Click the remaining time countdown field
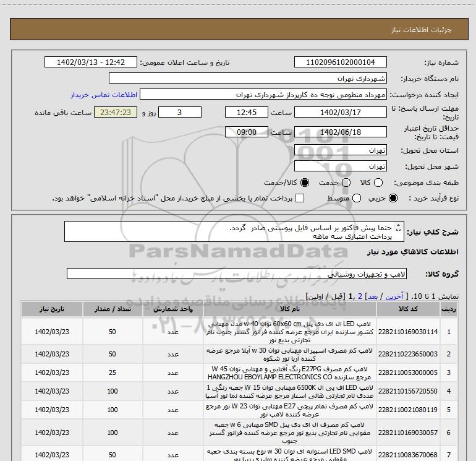The height and width of the screenshot is (461, 476). 115,112
